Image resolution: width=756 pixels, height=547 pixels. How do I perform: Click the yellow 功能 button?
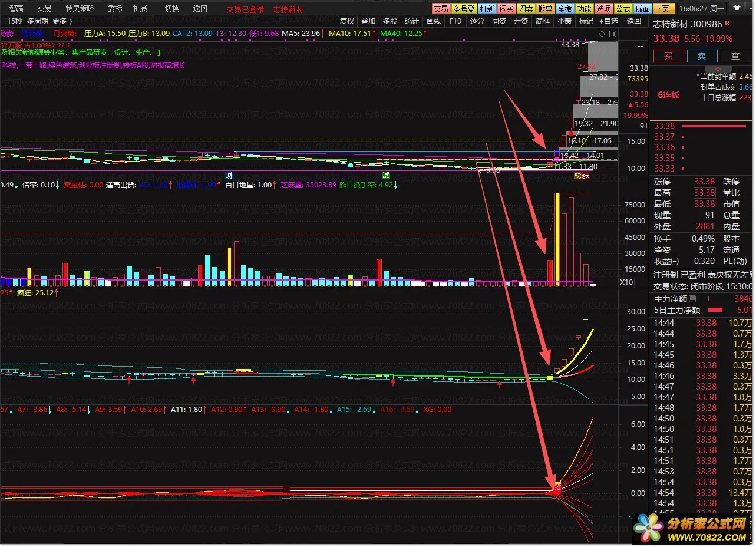(584, 9)
